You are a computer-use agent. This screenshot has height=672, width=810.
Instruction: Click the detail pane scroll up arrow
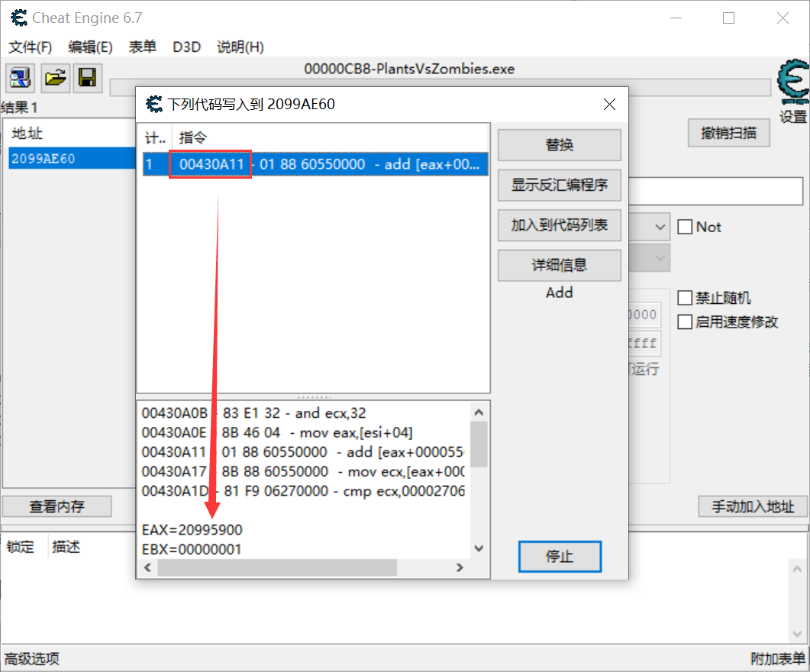click(x=479, y=412)
